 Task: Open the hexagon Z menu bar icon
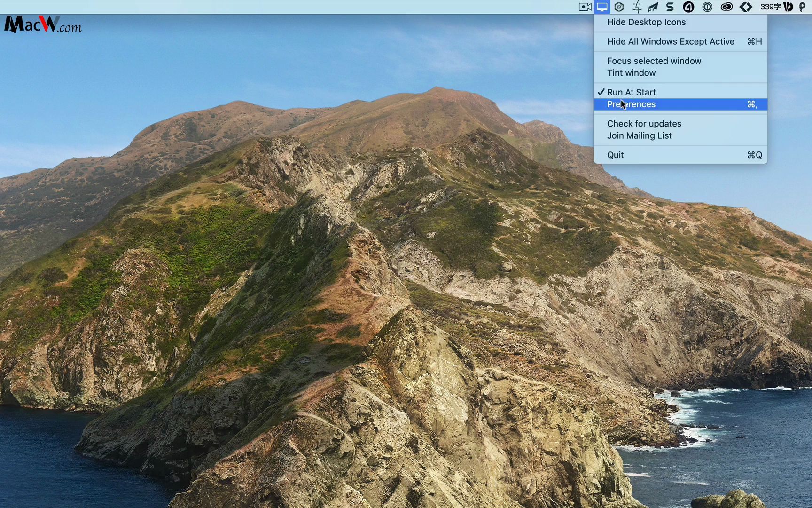point(619,7)
